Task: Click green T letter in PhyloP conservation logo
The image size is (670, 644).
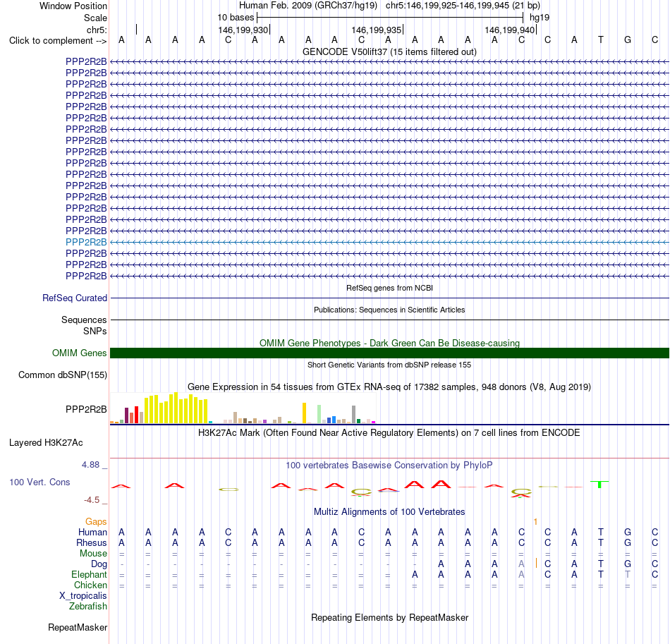Action: click(599, 484)
